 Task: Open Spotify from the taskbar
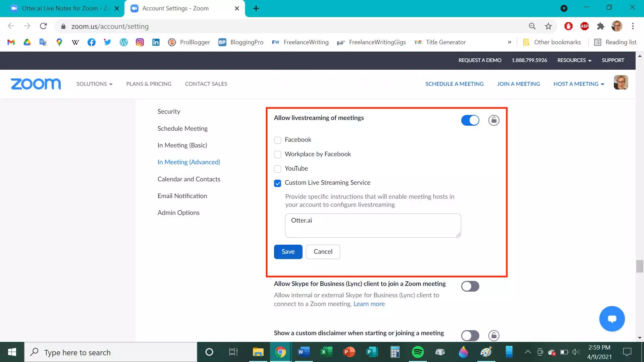point(418,352)
